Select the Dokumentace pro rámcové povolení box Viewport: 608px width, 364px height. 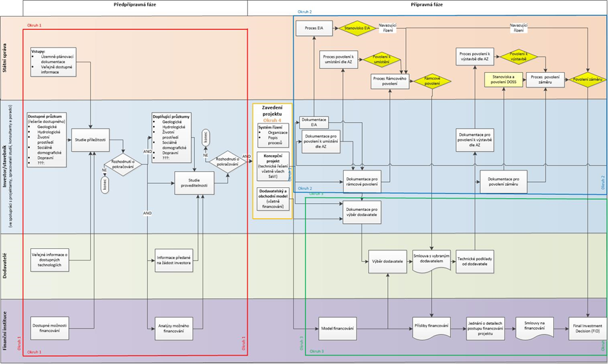tap(362, 182)
